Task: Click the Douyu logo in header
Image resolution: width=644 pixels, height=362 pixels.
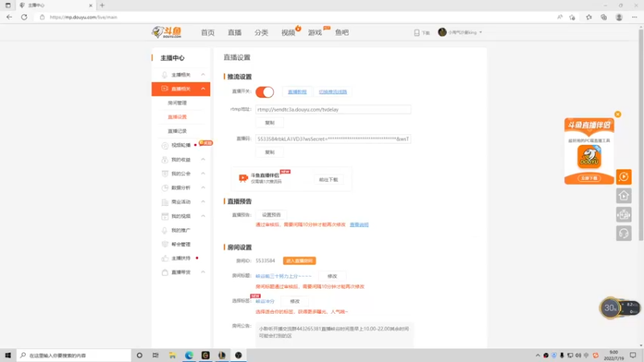Action: 167,32
